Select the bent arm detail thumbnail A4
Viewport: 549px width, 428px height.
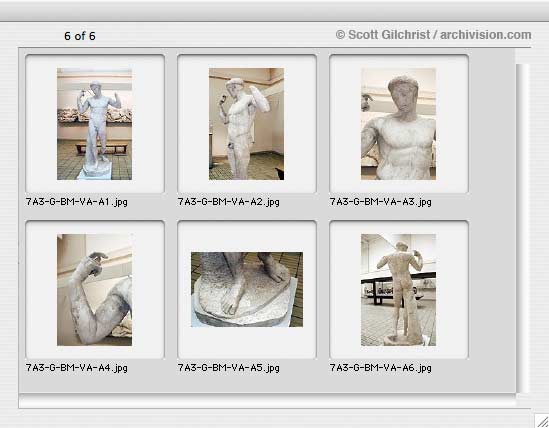click(95, 290)
